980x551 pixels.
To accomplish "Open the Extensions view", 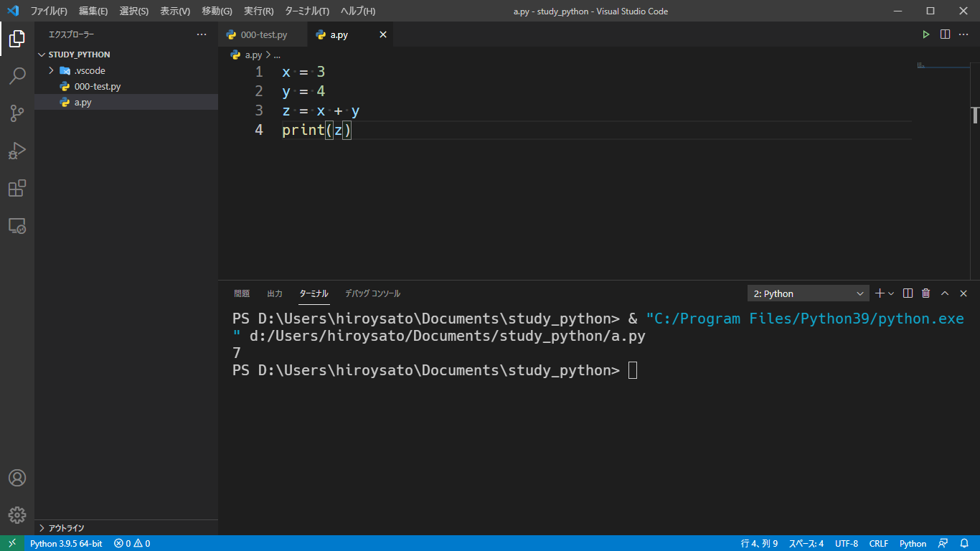I will pyautogui.click(x=17, y=188).
